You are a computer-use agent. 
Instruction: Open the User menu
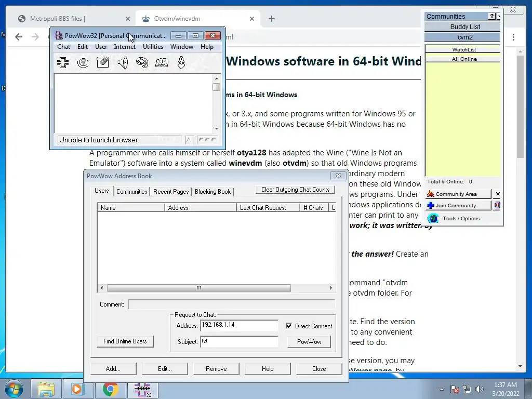[x=101, y=47]
